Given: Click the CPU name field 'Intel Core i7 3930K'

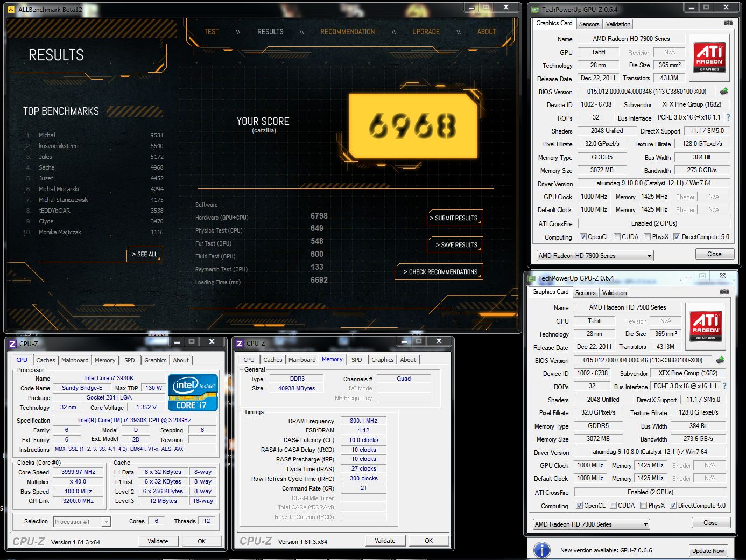Looking at the screenshot, I should (x=109, y=378).
